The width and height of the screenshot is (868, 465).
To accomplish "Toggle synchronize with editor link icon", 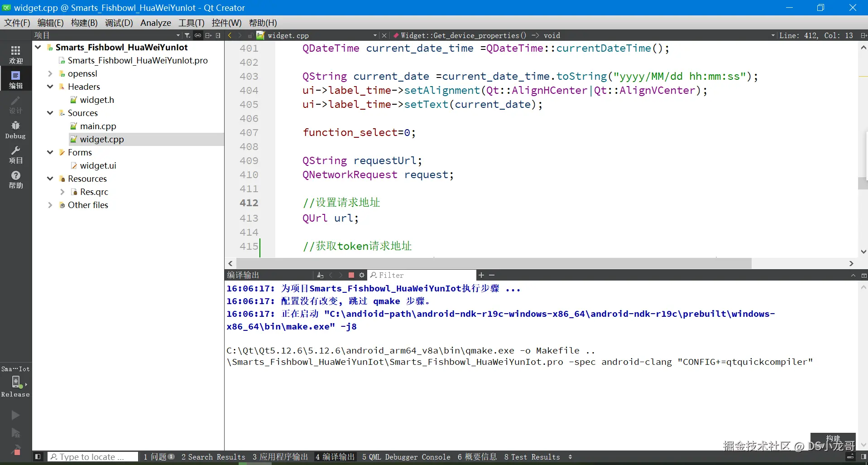I will point(198,35).
